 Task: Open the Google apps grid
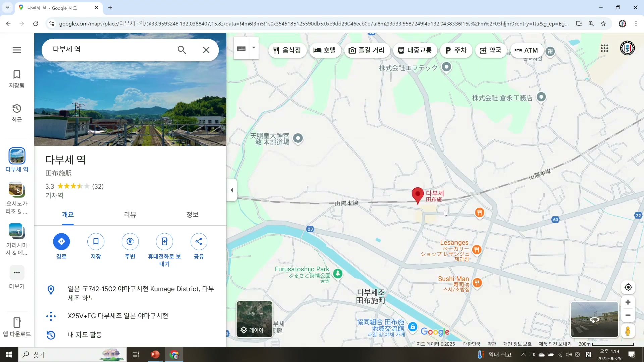click(x=604, y=49)
